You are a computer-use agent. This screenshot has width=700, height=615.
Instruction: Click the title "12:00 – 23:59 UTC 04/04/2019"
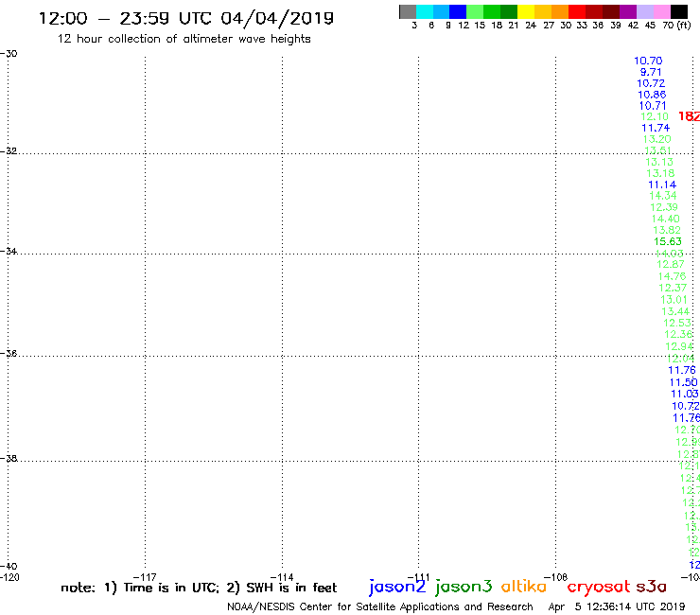(x=186, y=18)
